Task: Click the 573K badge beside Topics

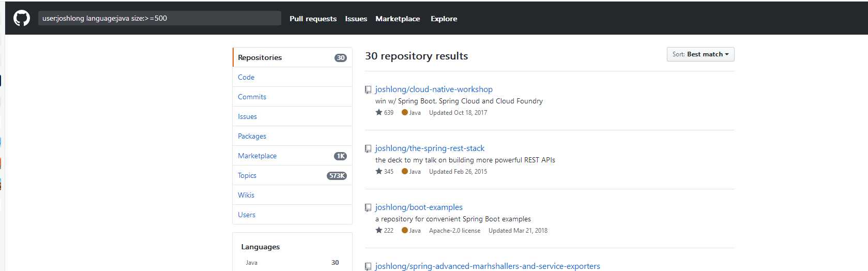Action: click(x=337, y=176)
